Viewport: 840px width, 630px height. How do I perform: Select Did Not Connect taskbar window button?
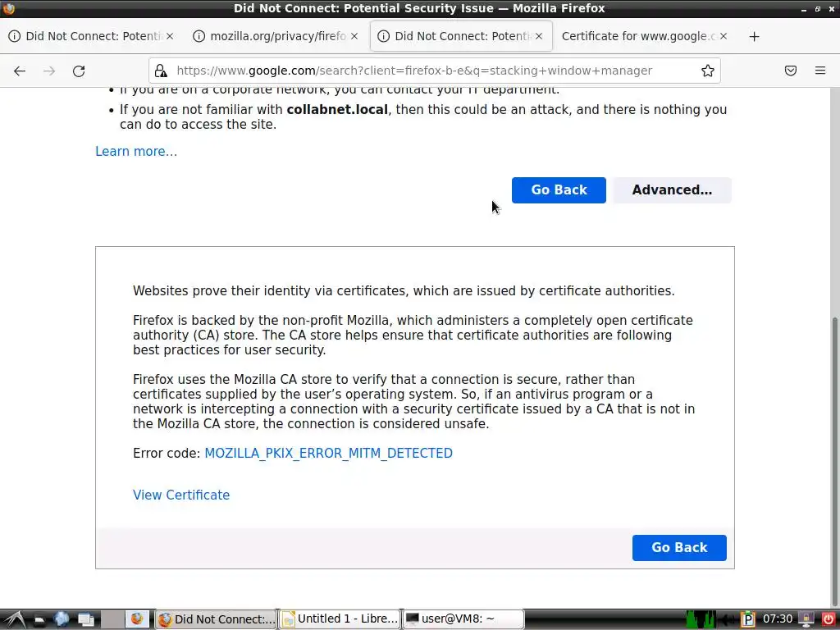216,619
